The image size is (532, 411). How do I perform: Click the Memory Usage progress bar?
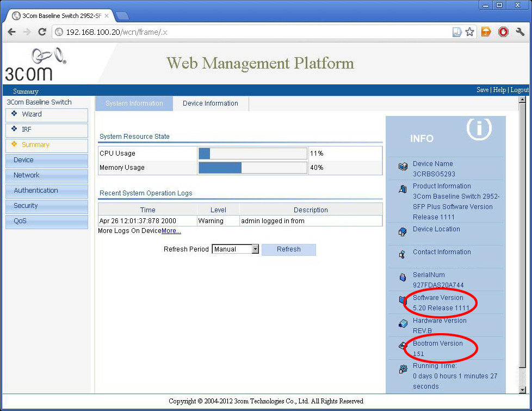(253, 168)
